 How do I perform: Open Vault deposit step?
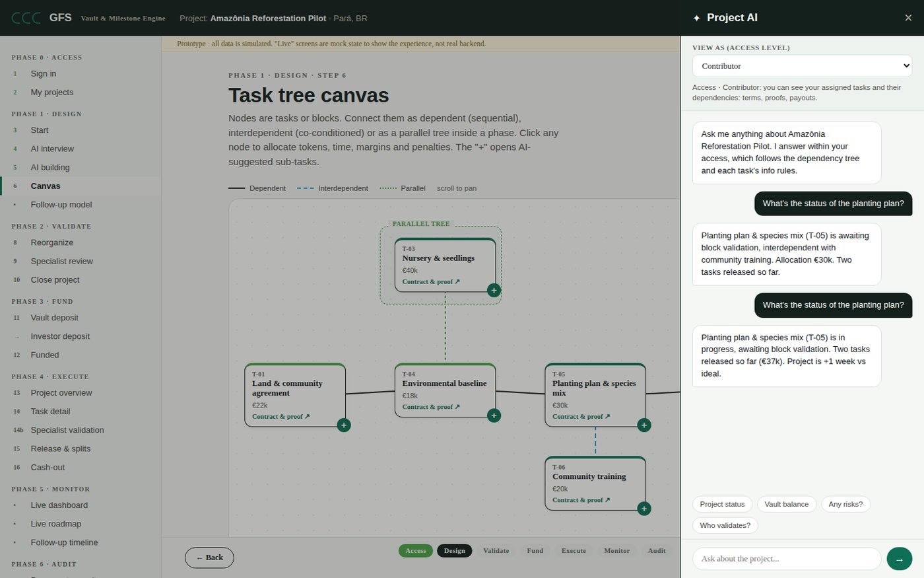[x=81, y=318]
